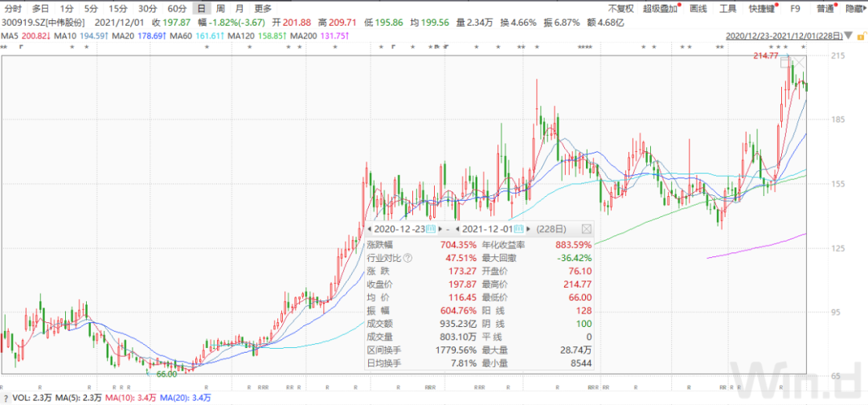
Task: Expand the 隐藏 arrow panel
Action: tap(854, 8)
